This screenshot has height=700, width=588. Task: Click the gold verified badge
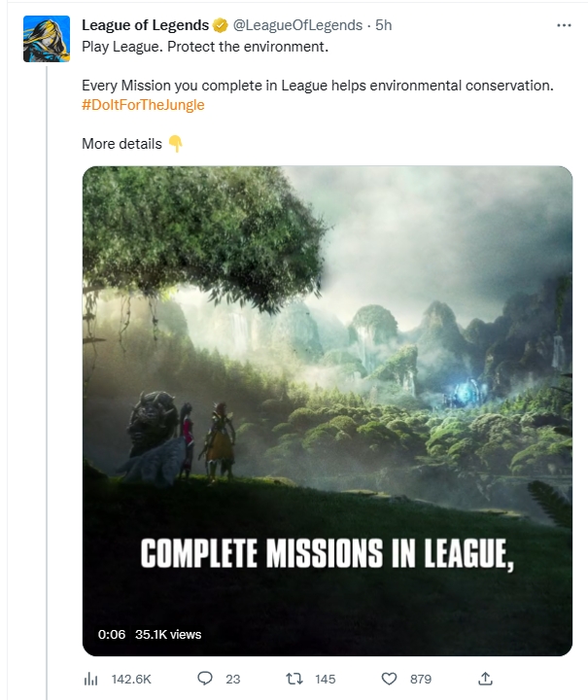[221, 25]
